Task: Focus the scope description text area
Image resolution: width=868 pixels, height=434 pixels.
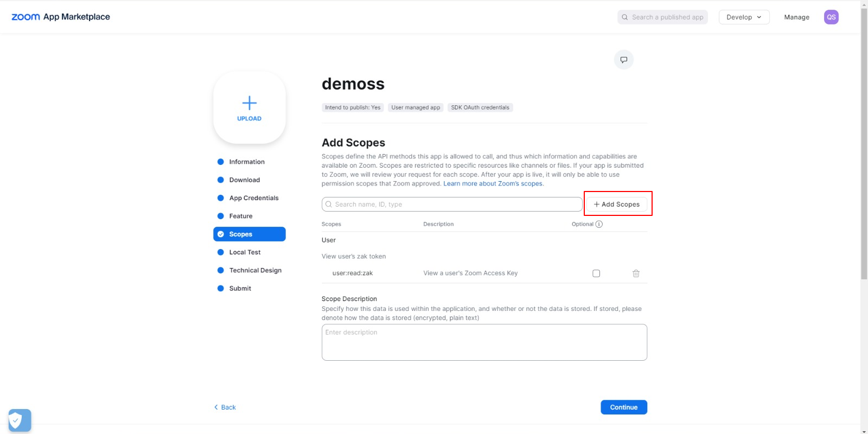Action: pyautogui.click(x=484, y=342)
